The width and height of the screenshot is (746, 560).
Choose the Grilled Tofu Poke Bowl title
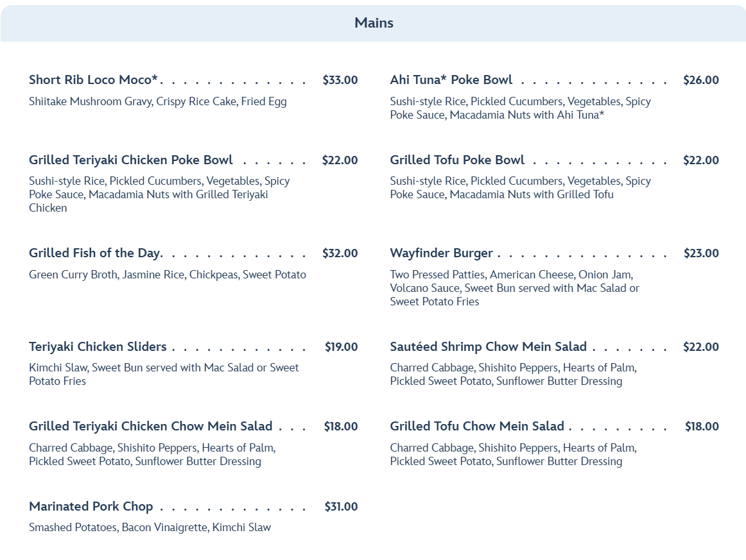pyautogui.click(x=456, y=160)
